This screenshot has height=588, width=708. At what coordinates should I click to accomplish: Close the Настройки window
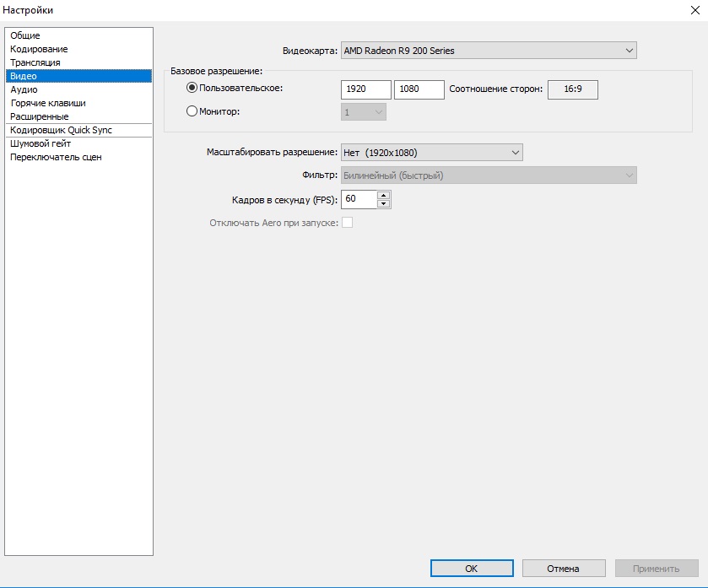694,9
